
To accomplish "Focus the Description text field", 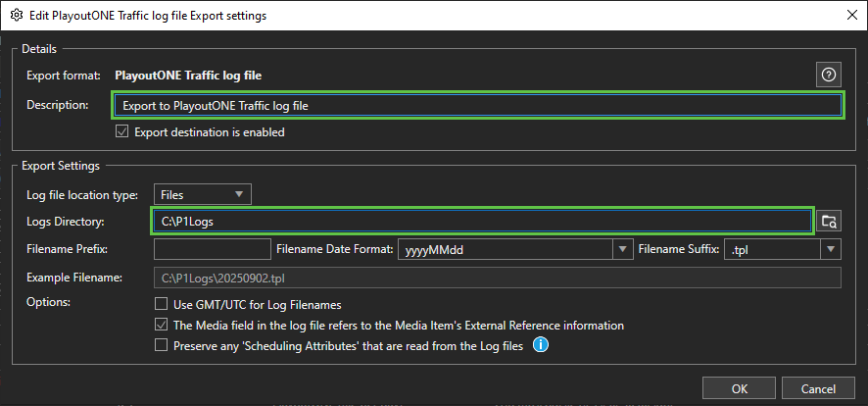I will (x=478, y=105).
